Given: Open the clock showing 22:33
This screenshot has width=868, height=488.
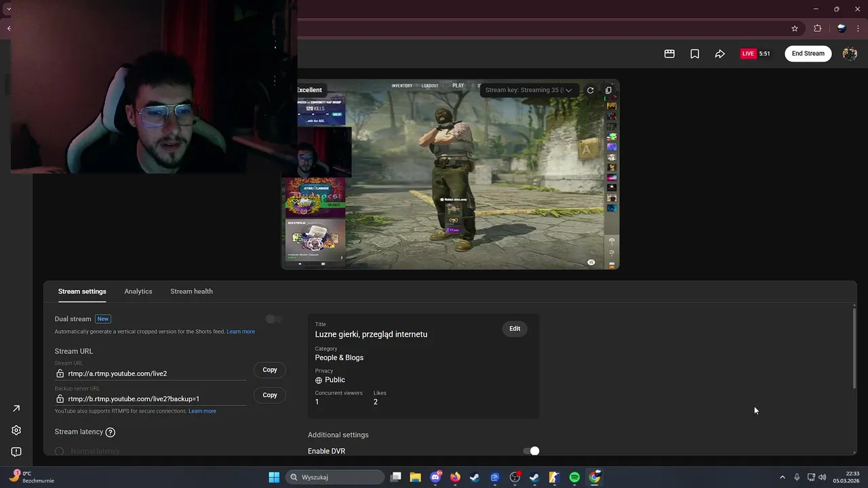Looking at the screenshot, I should pyautogui.click(x=847, y=477).
